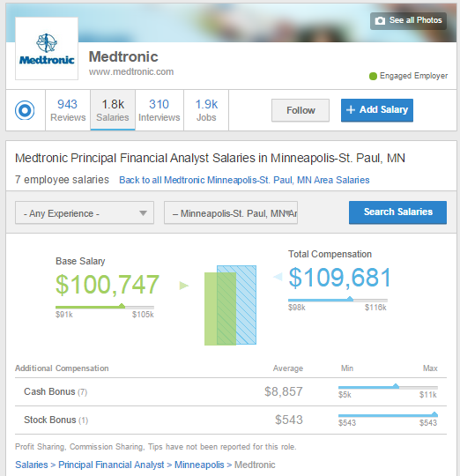This screenshot has width=460, height=476.
Task: Click the Cash Bonus range slider marker
Action: pyautogui.click(x=396, y=386)
